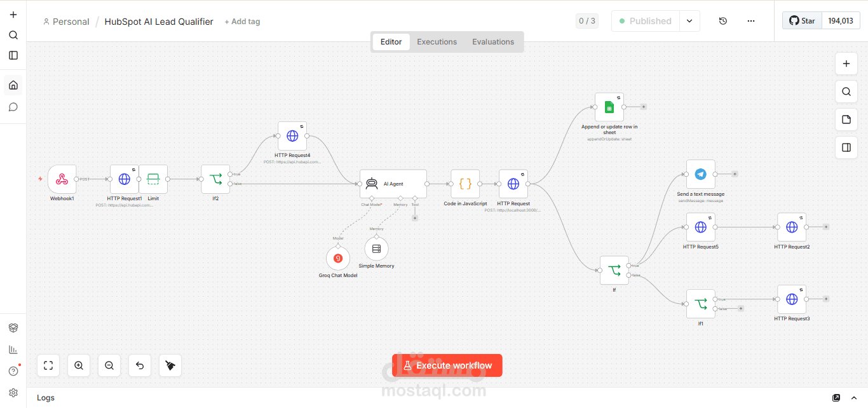Pop out the Logs panel
868x408 pixels.
[836, 398]
